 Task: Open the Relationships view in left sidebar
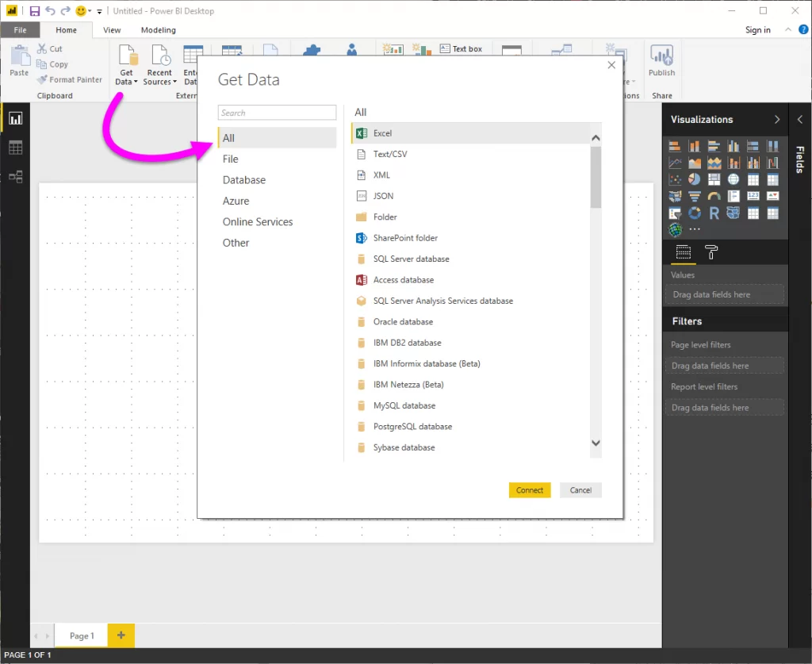click(x=15, y=176)
